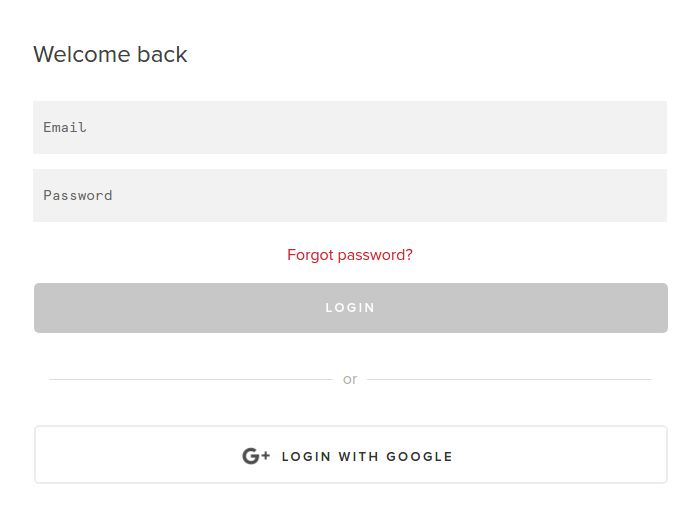
Task: Click the "or" divider text
Action: point(350,379)
